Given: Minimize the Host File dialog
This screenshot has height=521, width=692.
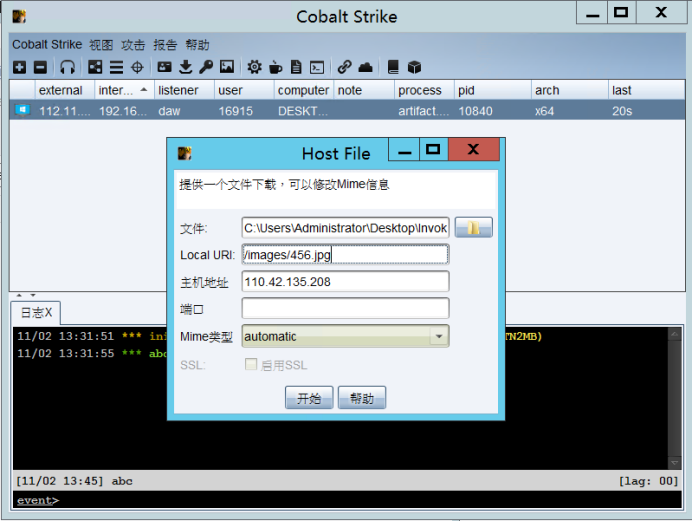Looking at the screenshot, I should pyautogui.click(x=404, y=149).
